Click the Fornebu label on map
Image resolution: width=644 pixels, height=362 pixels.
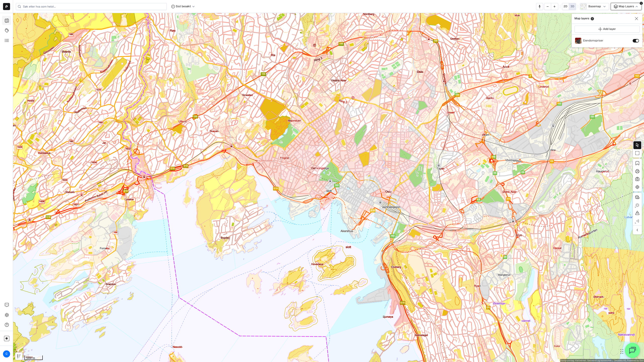[104, 248]
